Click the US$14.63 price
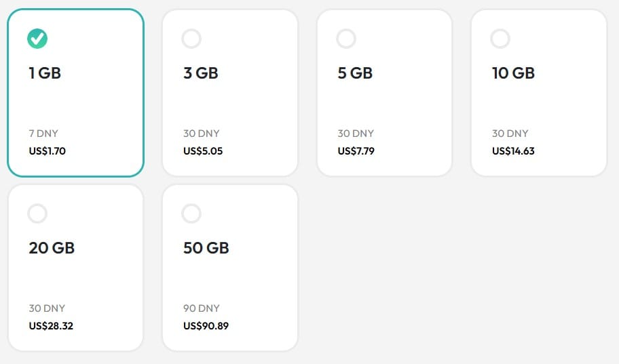Viewport: 619px width, 364px height. click(513, 151)
